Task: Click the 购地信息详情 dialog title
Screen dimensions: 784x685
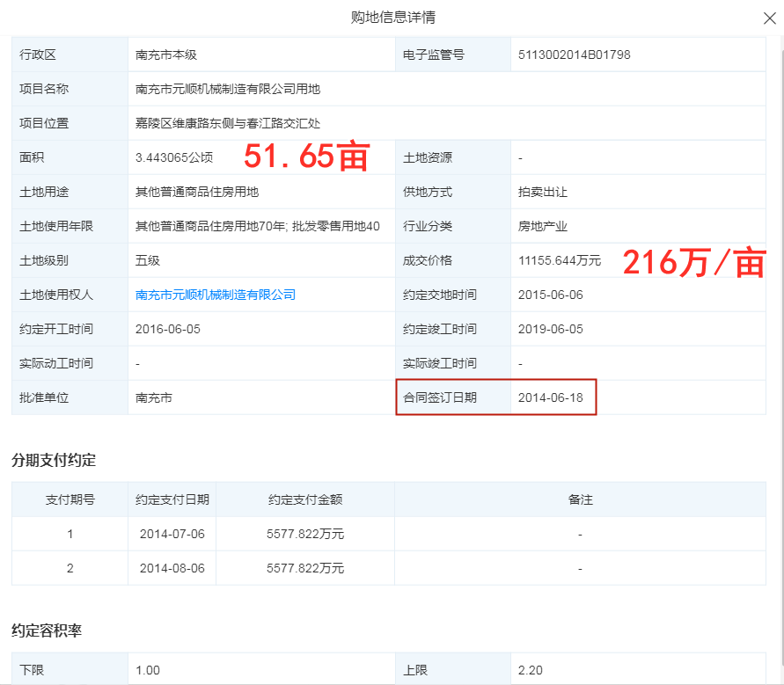Action: pyautogui.click(x=392, y=18)
